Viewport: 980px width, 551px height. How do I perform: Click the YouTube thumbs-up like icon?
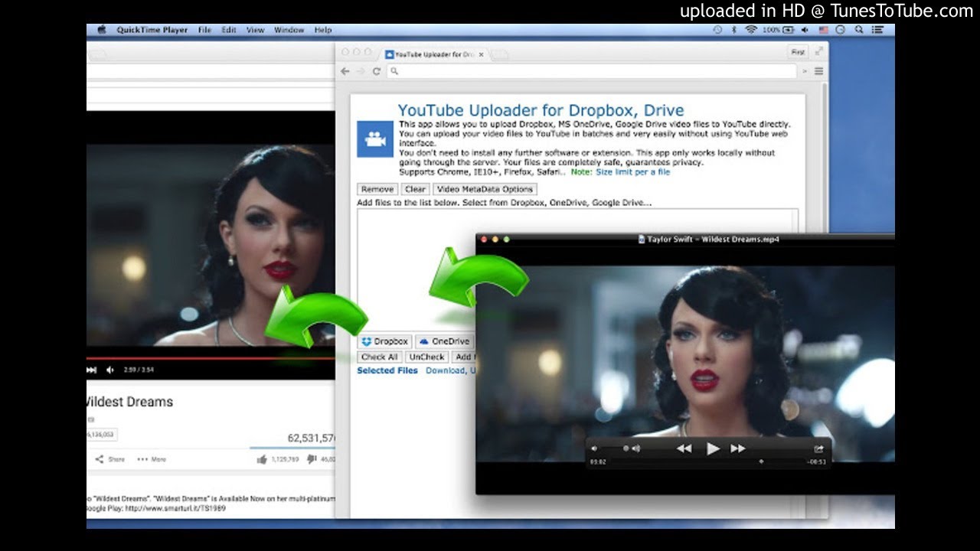[x=262, y=459]
